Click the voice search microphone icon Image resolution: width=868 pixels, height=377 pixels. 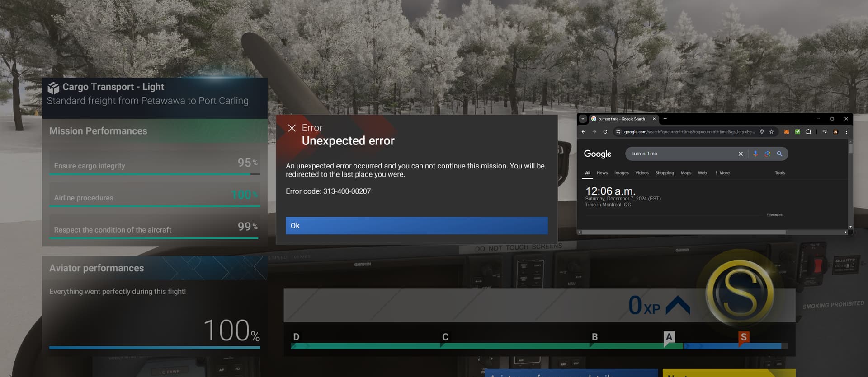tap(755, 154)
